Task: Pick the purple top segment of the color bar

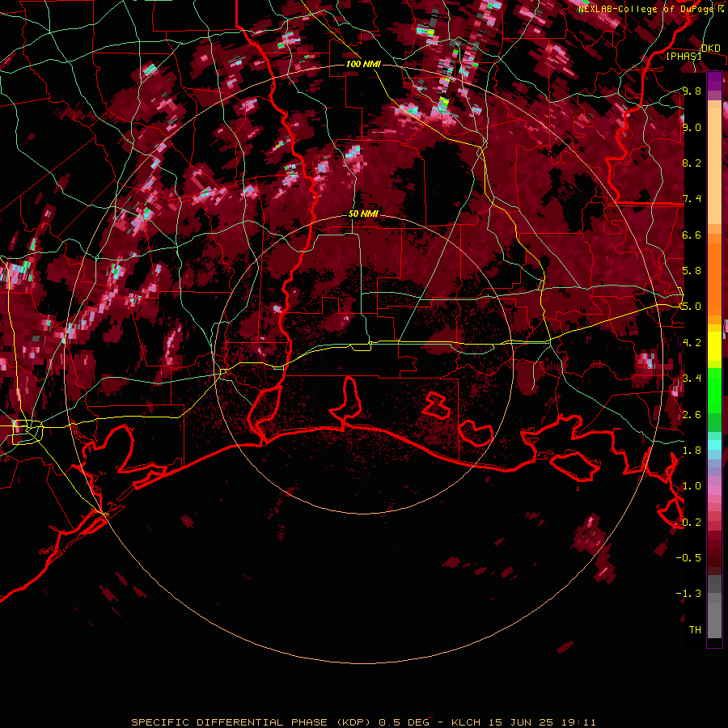Action: 714,81
